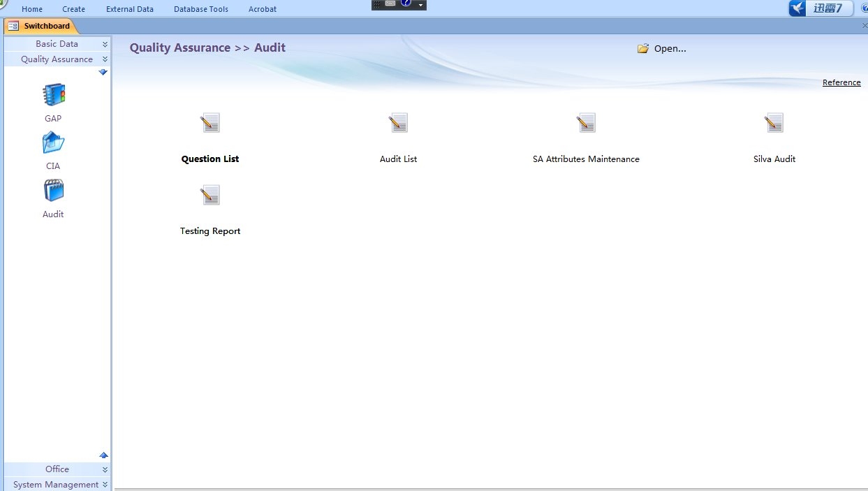Viewport: 868px width, 491px height.
Task: Open SA Attributes Maintenance icon
Action: click(x=586, y=124)
